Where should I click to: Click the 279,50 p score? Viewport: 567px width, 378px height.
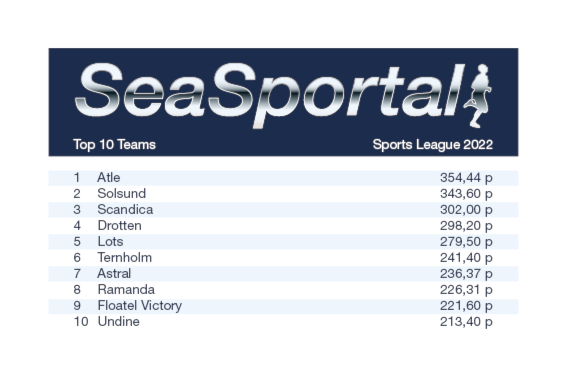(x=466, y=241)
